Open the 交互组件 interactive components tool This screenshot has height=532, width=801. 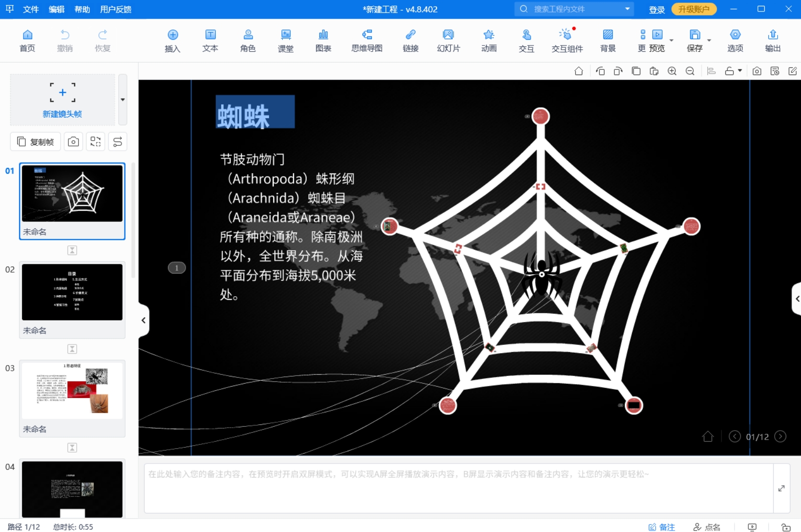pyautogui.click(x=567, y=40)
